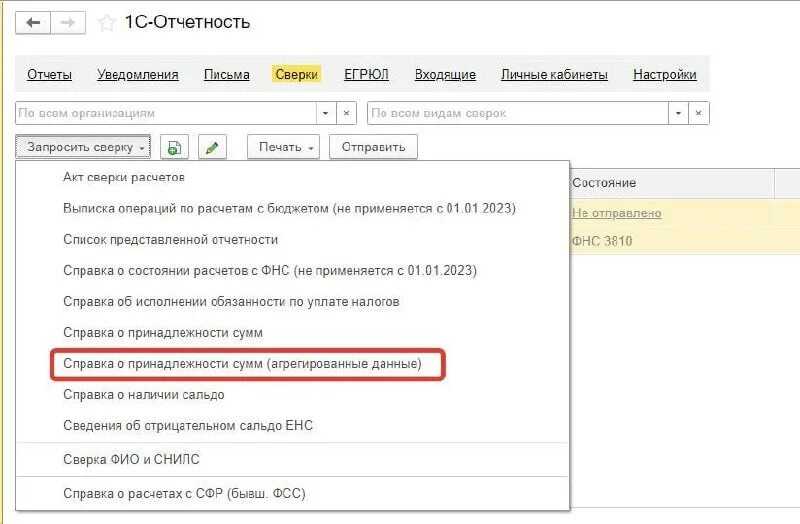The image size is (800, 524).
Task: Switch to the Уведомления tab
Action: (x=138, y=74)
